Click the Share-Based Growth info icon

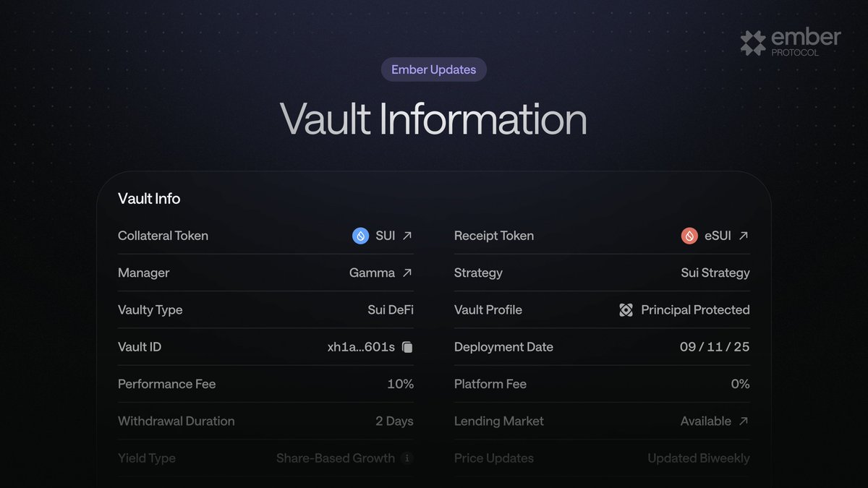[407, 458]
